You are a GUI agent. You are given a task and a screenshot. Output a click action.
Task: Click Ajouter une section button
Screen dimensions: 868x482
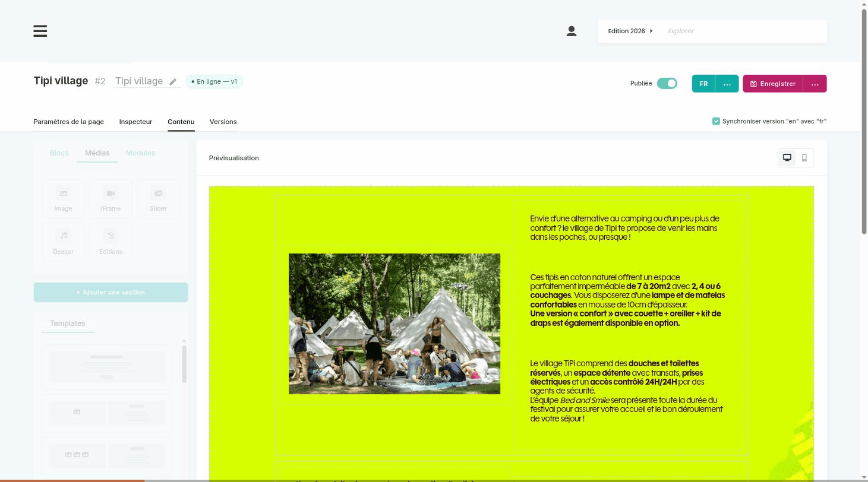coord(111,292)
